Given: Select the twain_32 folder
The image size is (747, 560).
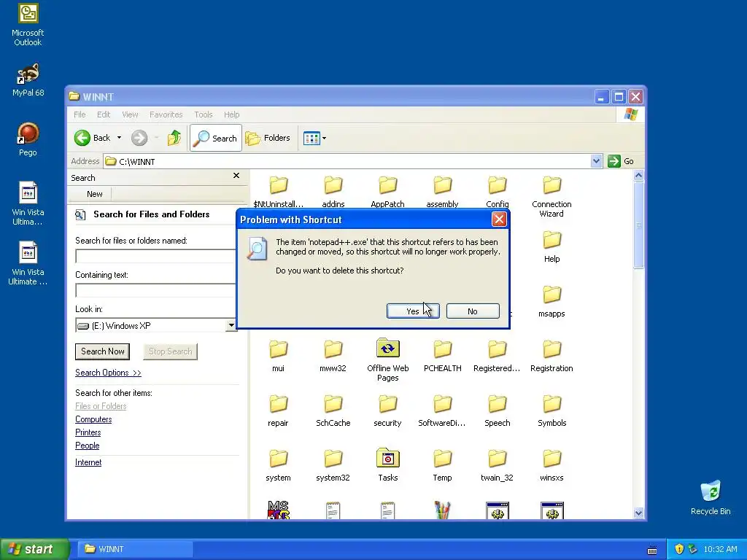Looking at the screenshot, I should click(497, 466).
